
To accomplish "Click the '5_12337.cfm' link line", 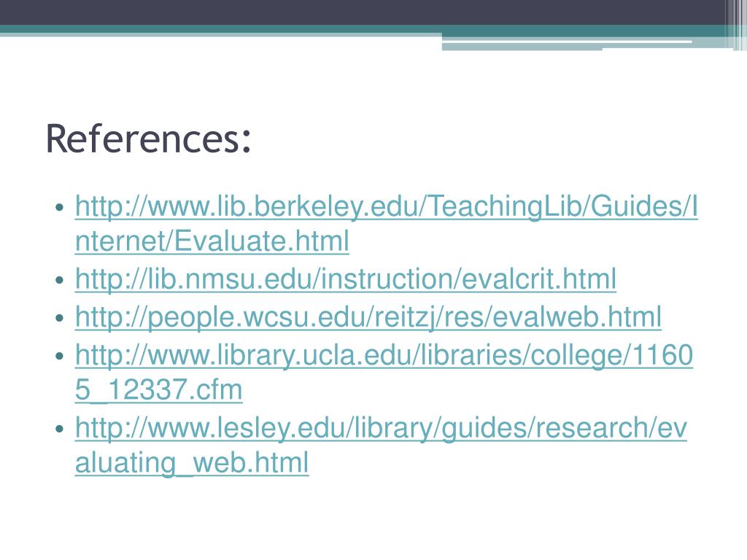I will coord(158,390).
